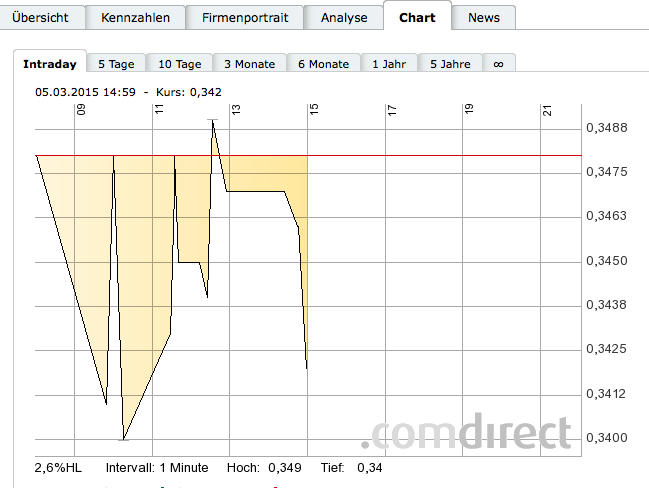Click the 13 hour axis label
The width and height of the screenshot is (649, 488).
(236, 112)
